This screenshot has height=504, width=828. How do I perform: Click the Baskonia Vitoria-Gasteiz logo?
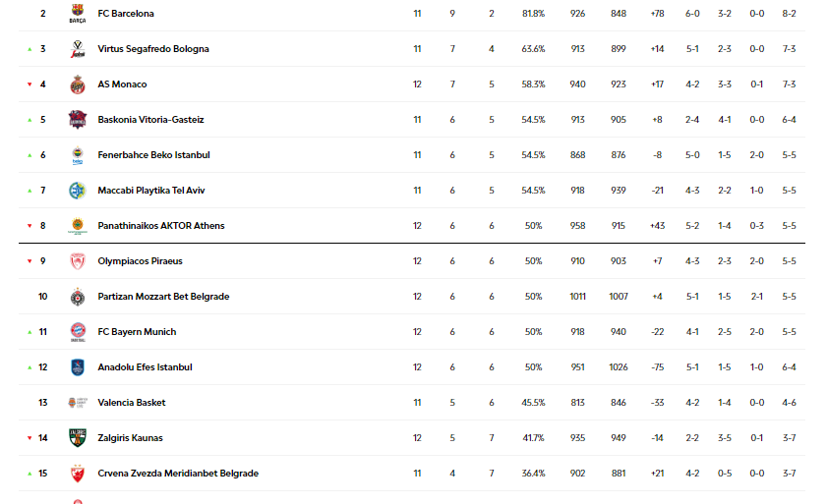point(78,120)
